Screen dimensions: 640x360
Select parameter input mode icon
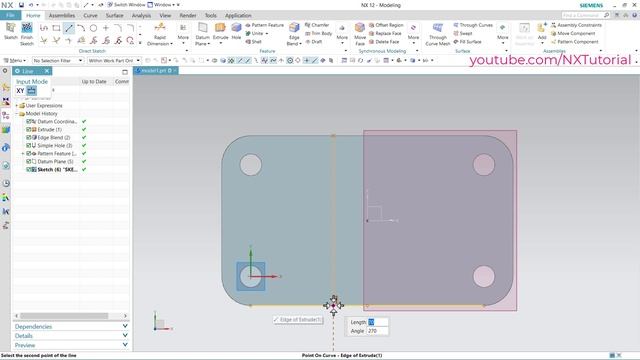pyautogui.click(x=31, y=91)
